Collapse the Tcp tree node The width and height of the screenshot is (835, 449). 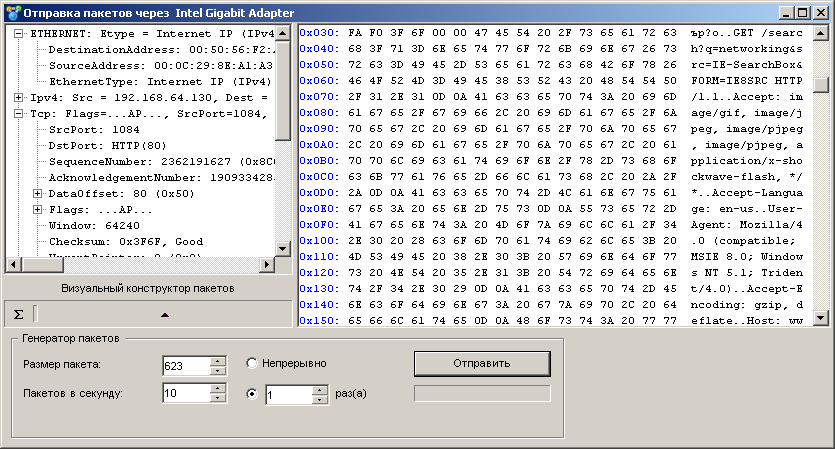click(18, 113)
